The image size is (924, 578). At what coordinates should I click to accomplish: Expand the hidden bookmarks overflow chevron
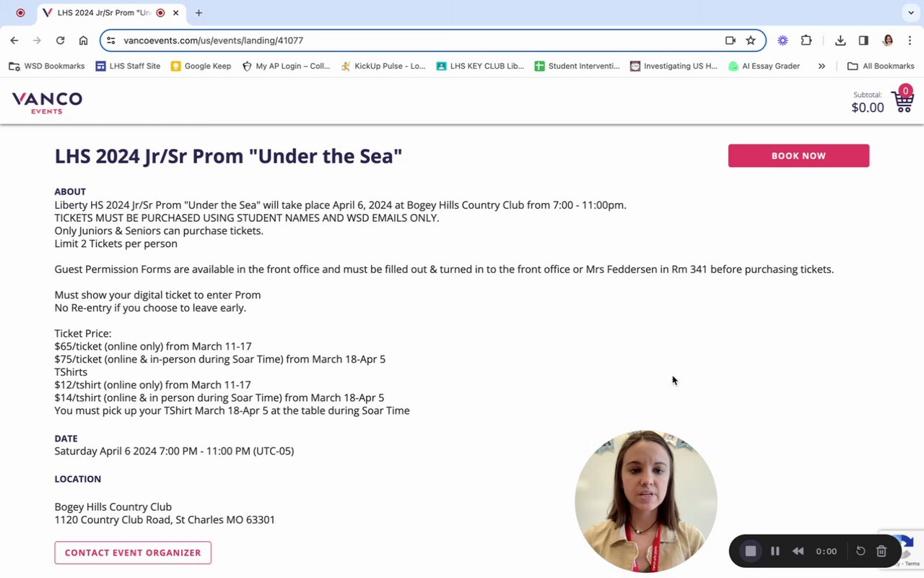tap(821, 66)
